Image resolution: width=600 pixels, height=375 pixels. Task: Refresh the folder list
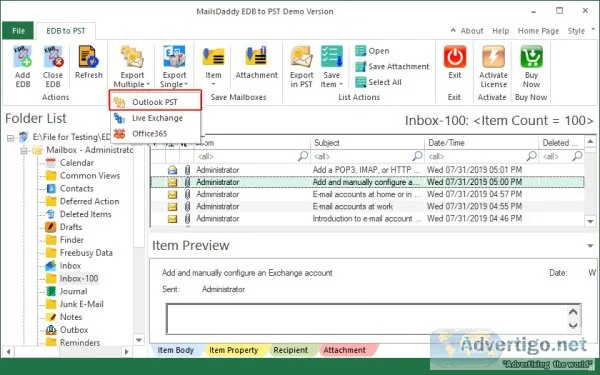click(x=89, y=62)
